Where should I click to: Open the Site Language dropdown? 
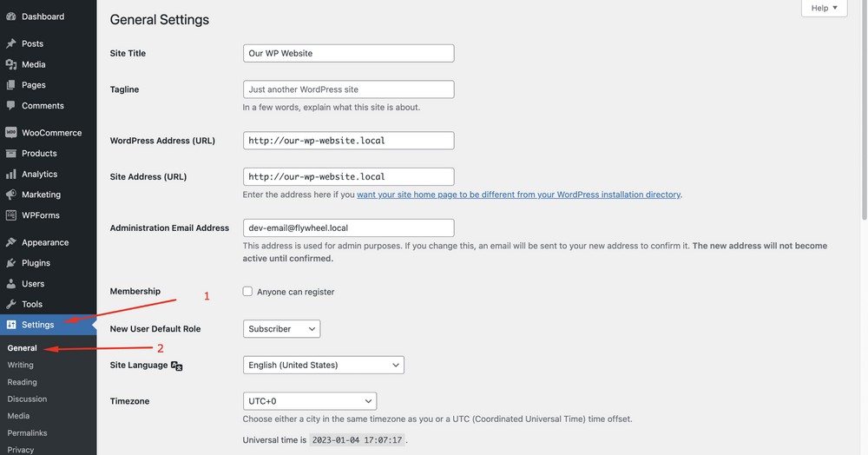pyautogui.click(x=323, y=366)
